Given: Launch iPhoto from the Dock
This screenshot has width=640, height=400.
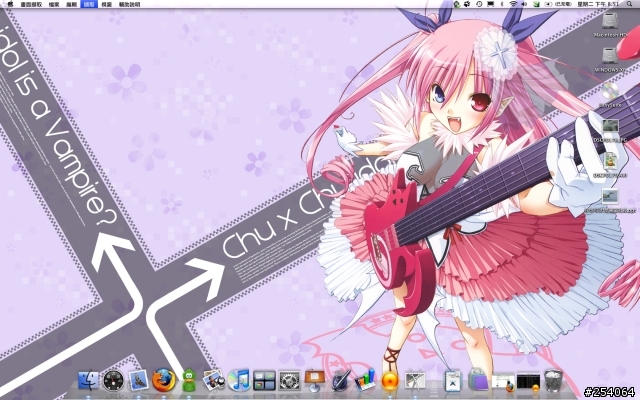Looking at the screenshot, I should click(x=214, y=380).
